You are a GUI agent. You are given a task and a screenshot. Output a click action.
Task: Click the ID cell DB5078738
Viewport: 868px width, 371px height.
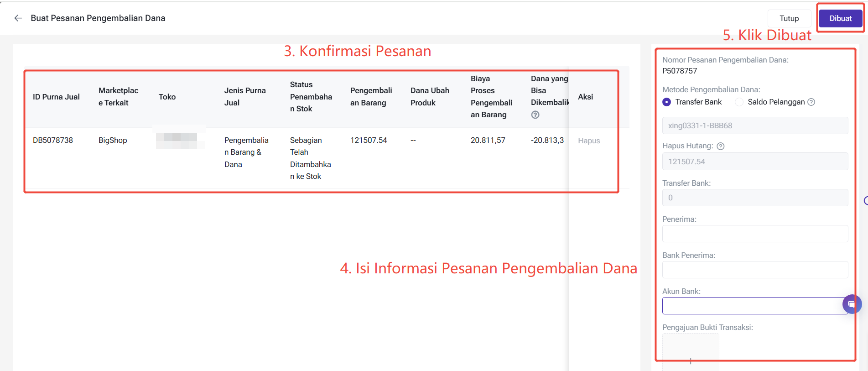pyautogui.click(x=53, y=140)
